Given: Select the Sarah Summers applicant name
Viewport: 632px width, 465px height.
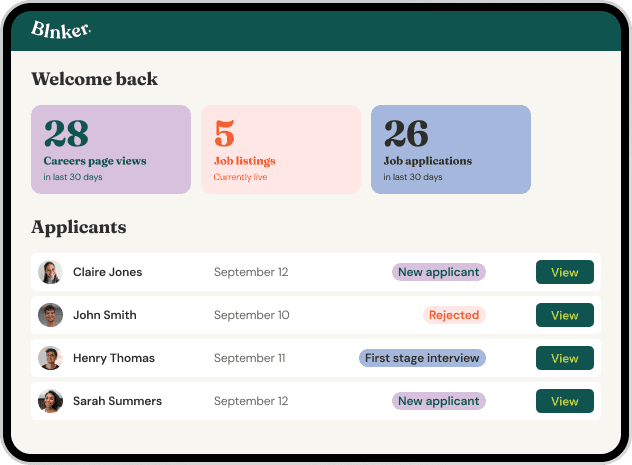Looking at the screenshot, I should 117,401.
